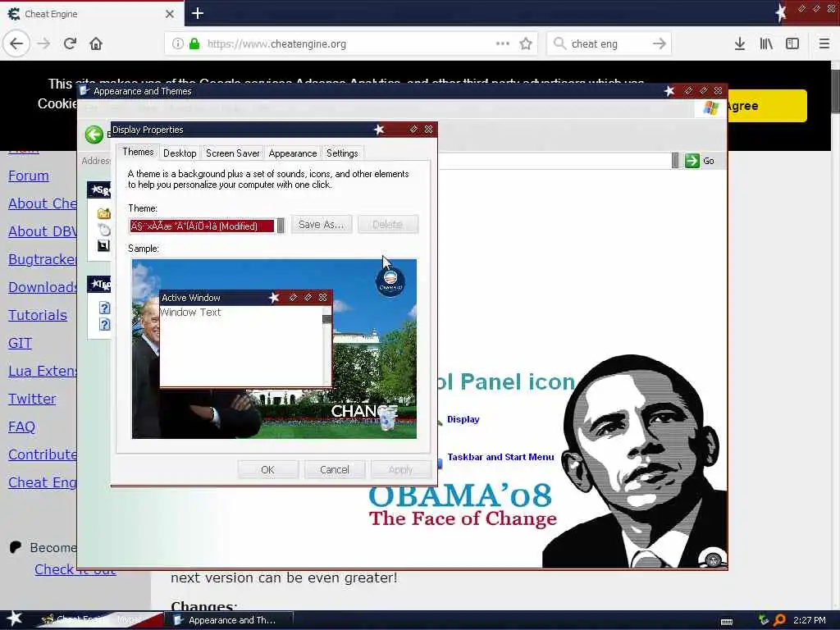Click the Firefox search box
The height and width of the screenshot is (630, 840).
608,44
